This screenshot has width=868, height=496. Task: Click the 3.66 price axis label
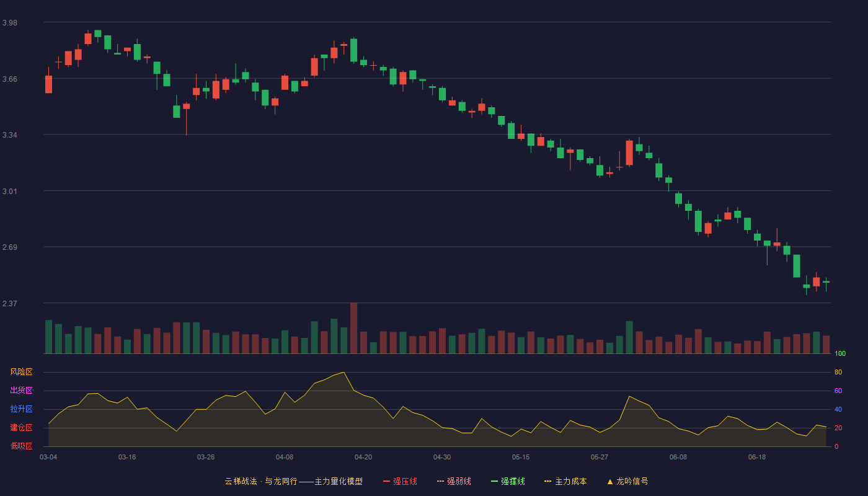10,79
